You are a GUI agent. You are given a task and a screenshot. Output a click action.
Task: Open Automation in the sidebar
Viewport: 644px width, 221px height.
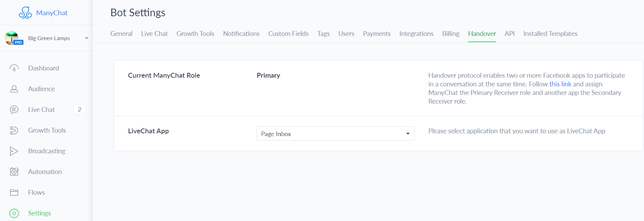pos(45,172)
